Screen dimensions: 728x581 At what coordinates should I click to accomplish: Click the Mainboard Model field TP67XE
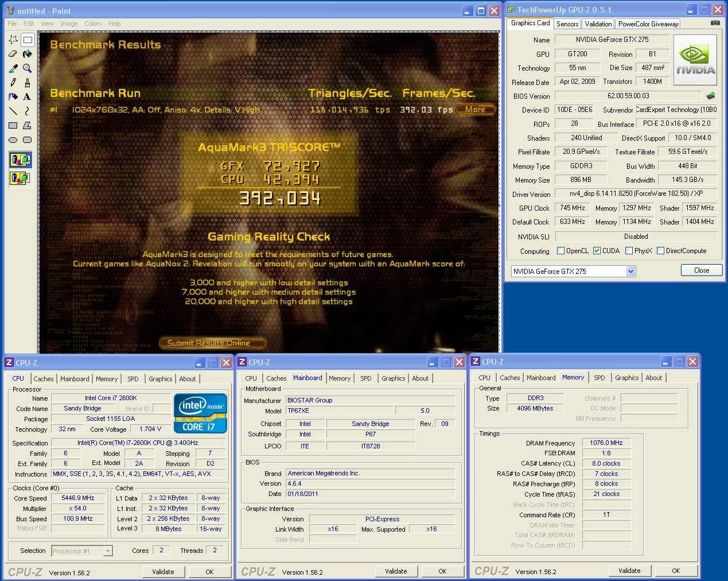pyautogui.click(x=340, y=411)
